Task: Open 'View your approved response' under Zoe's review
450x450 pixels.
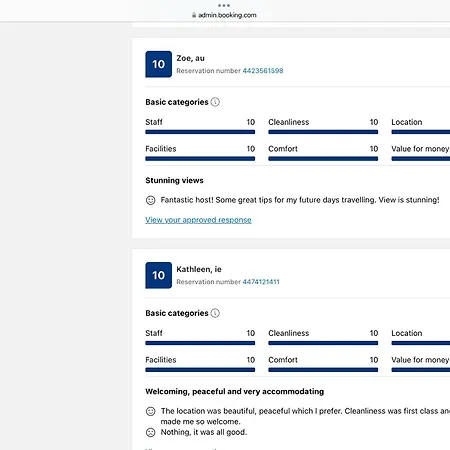Action: (x=198, y=220)
